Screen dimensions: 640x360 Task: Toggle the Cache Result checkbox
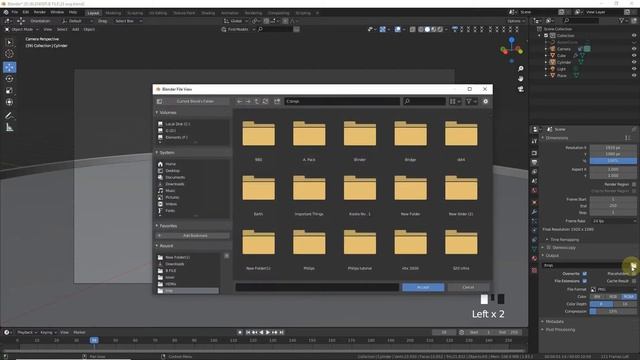point(634,281)
